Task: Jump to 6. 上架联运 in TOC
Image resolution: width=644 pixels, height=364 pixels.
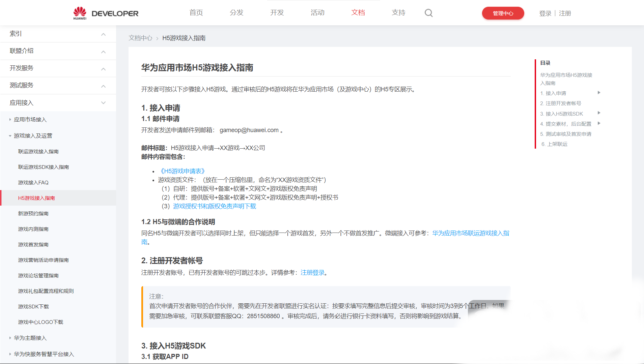Action: [554, 144]
